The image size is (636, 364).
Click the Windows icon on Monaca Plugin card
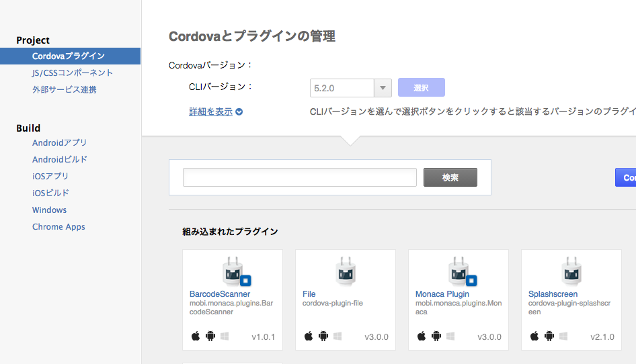tap(450, 336)
